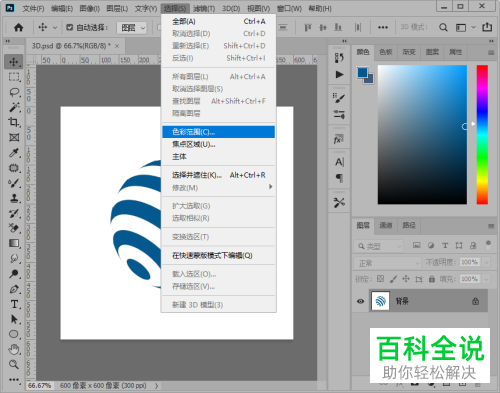The image size is (500, 393).
Task: Select the Horizontal Type tool
Action: pyautogui.click(x=14, y=304)
